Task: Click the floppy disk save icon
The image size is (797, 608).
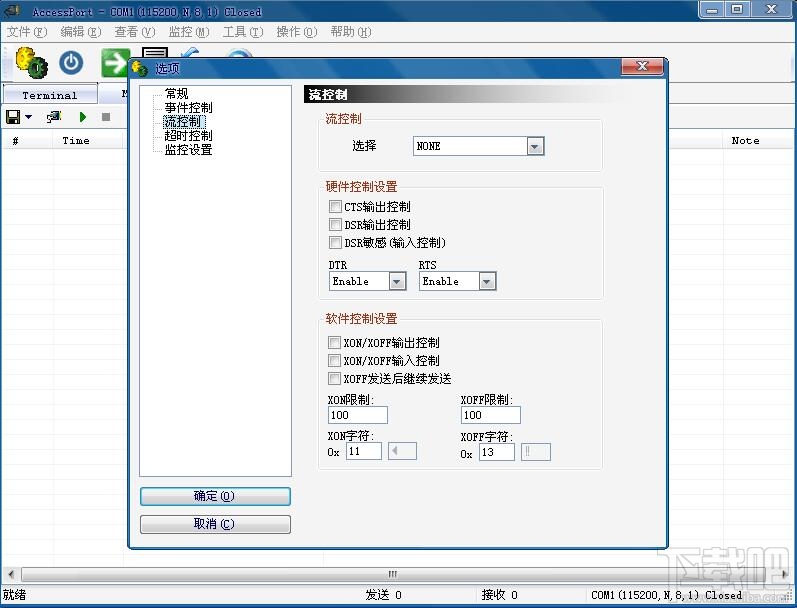Action: pos(13,117)
